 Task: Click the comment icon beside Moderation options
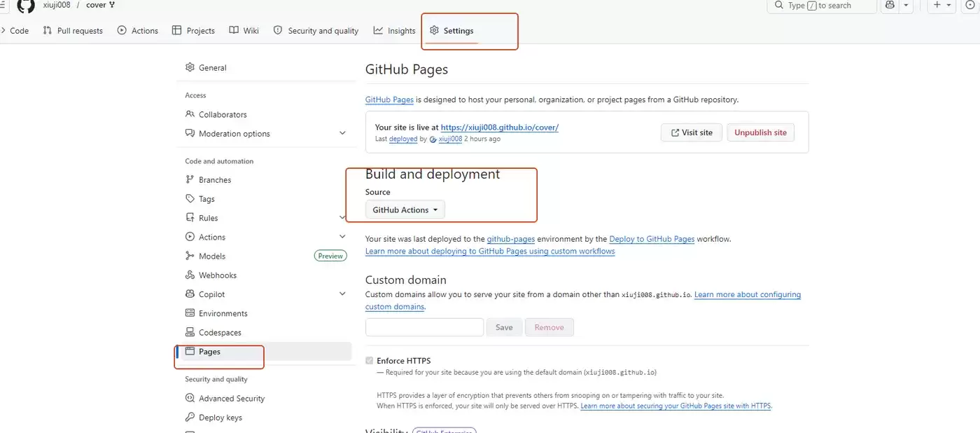coord(190,133)
